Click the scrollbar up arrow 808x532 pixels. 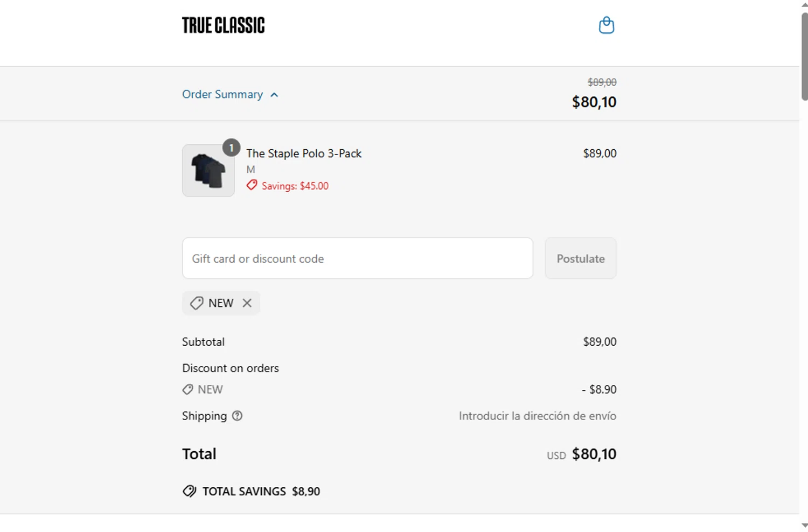point(804,4)
